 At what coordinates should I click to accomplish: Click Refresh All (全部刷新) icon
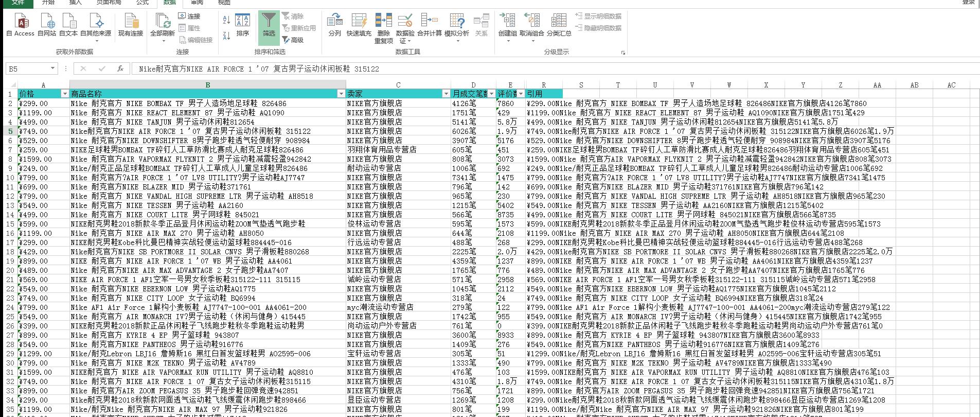[x=163, y=22]
